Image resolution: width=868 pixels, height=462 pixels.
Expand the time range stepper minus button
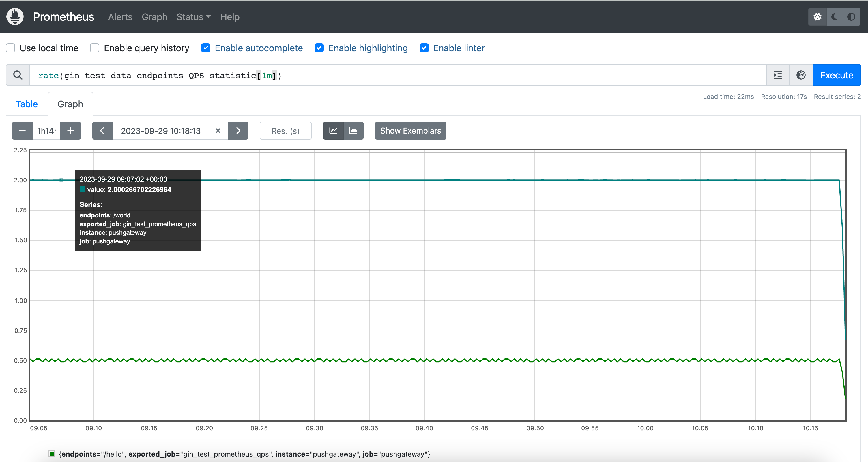[x=22, y=131]
